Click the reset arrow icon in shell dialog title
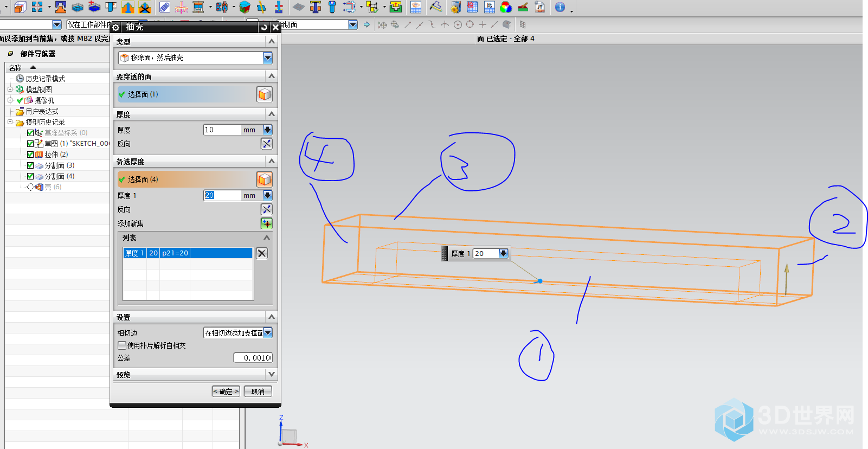 coord(264,27)
